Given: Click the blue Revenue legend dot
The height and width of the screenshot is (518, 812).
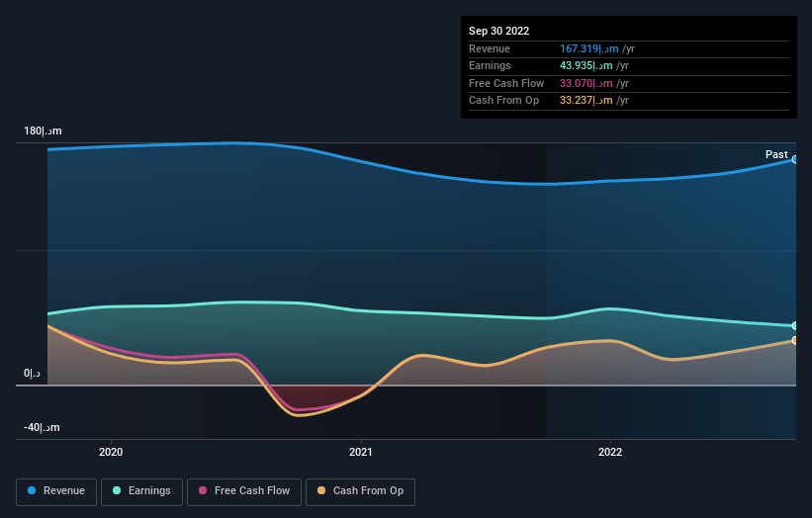Looking at the screenshot, I should pos(32,490).
